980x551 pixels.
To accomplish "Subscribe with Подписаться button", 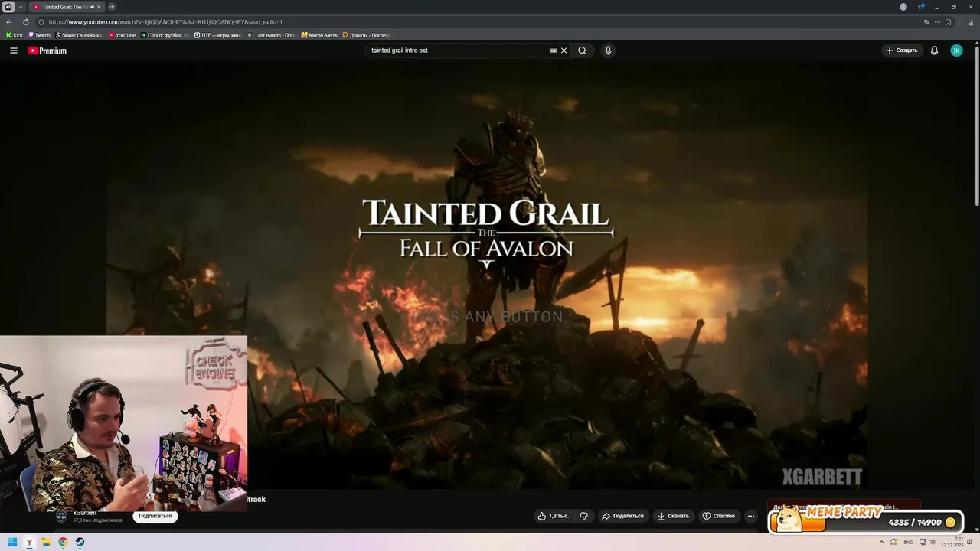I will 155,516.
